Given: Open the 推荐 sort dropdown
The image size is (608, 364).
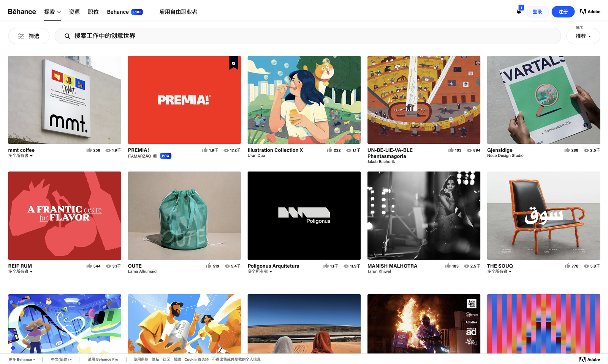Looking at the screenshot, I should tap(583, 36).
